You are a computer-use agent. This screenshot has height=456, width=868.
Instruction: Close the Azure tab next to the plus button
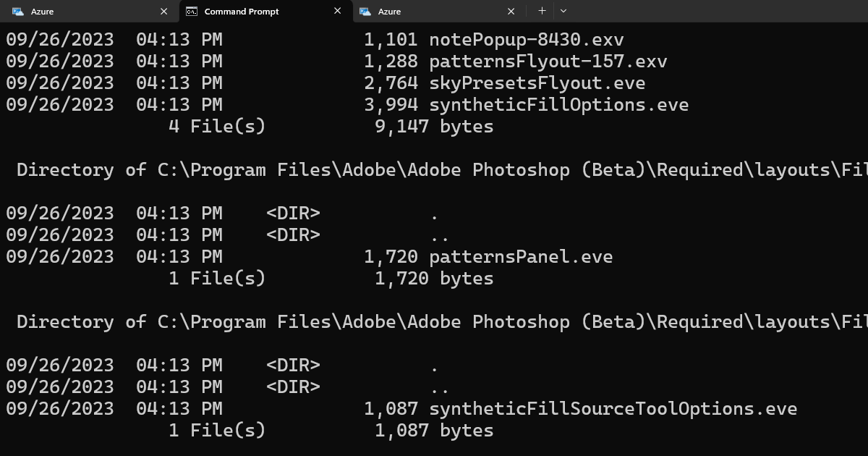point(511,12)
